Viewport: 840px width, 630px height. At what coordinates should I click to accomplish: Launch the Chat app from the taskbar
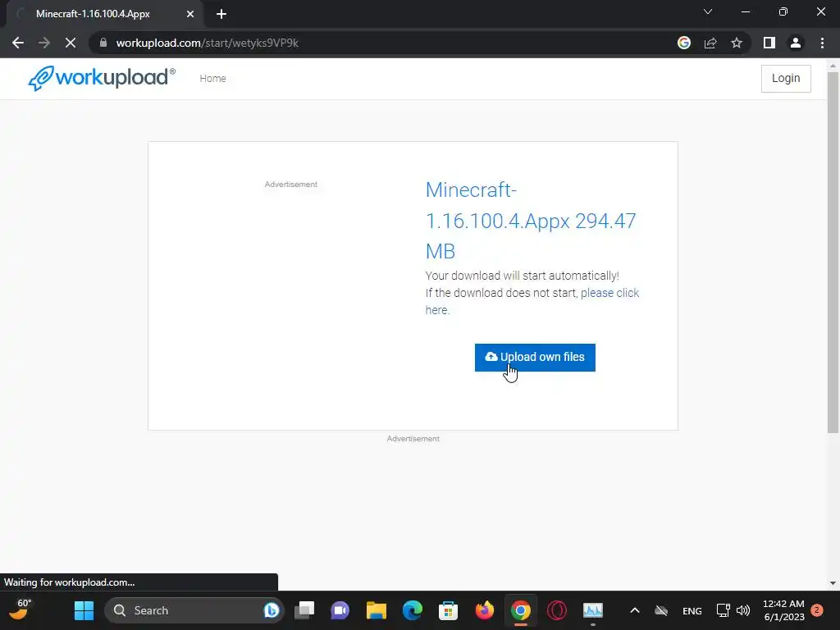click(340, 610)
